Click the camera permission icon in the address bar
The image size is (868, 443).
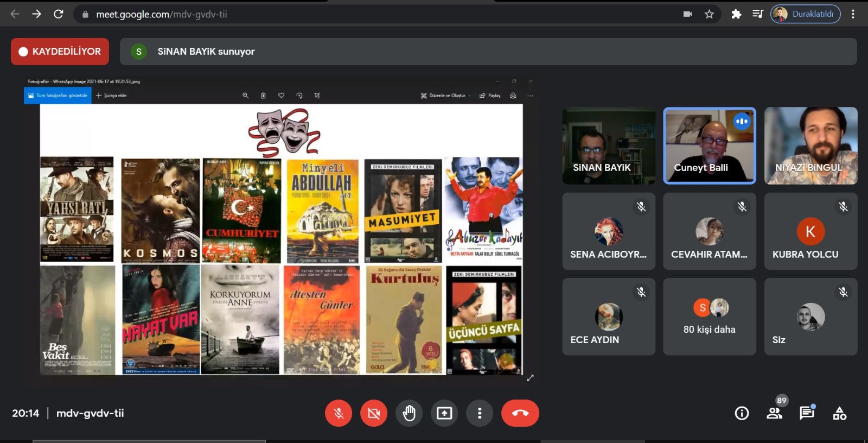click(x=687, y=14)
